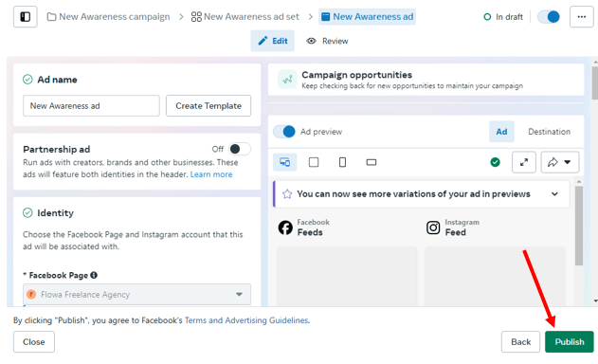Open the Learn more link
The width and height of the screenshot is (598, 364).
point(211,174)
